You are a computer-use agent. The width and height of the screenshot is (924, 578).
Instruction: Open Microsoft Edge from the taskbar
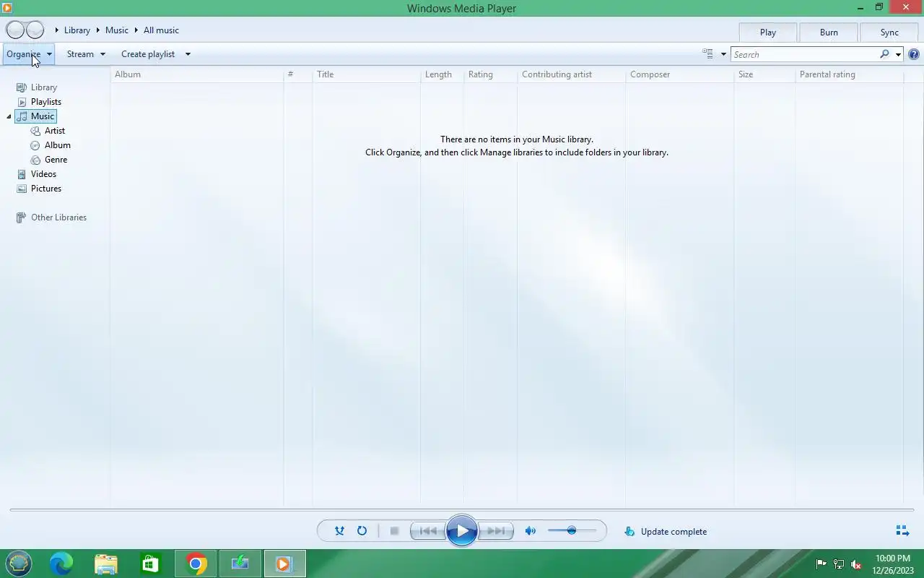click(61, 564)
